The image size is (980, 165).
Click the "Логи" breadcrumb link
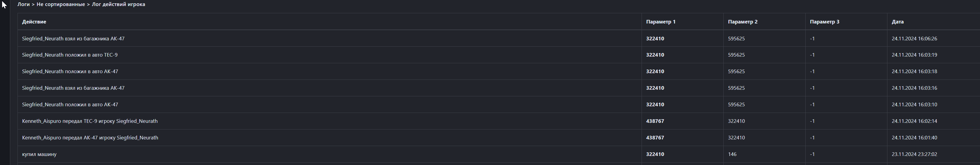click(23, 5)
